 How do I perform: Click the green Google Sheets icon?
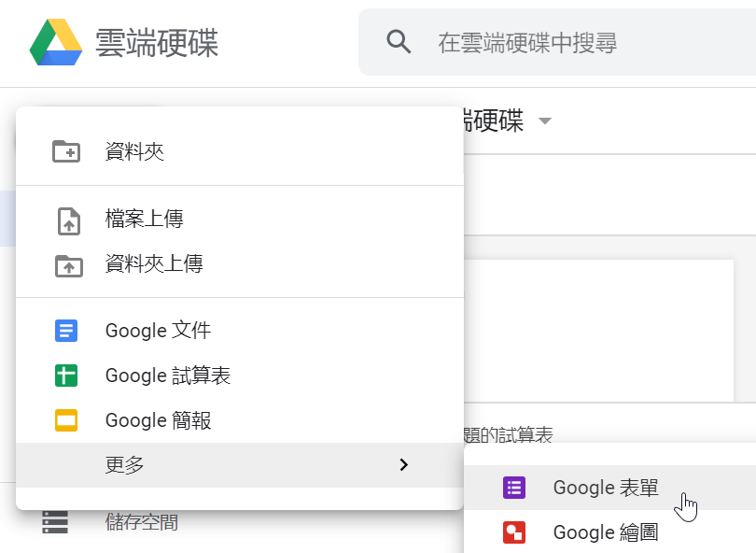66,376
